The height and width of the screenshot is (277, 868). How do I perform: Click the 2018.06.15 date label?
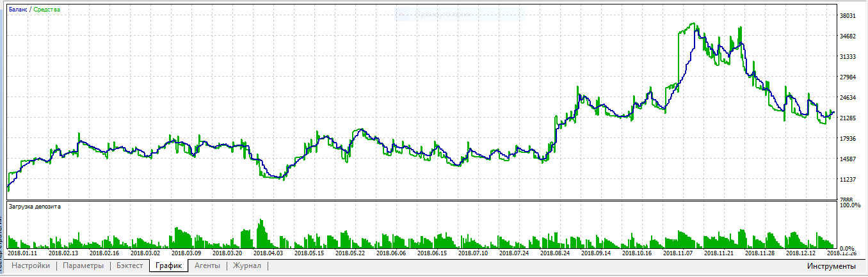431,253
